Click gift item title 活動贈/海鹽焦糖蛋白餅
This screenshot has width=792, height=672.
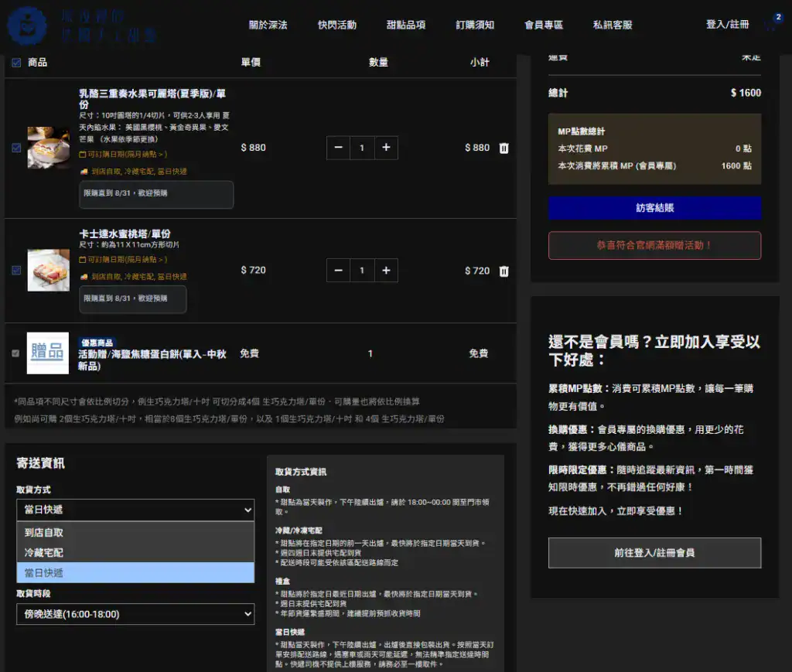(152, 360)
